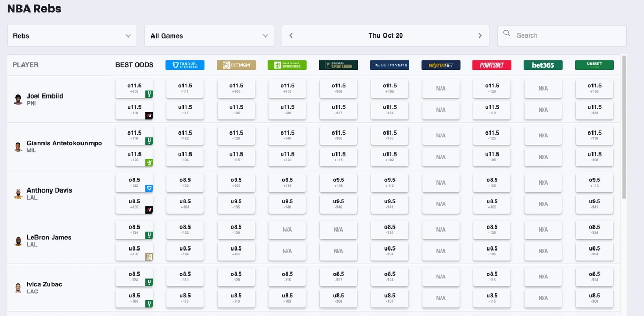Open the Rebs stat dropdown

pyautogui.click(x=72, y=36)
